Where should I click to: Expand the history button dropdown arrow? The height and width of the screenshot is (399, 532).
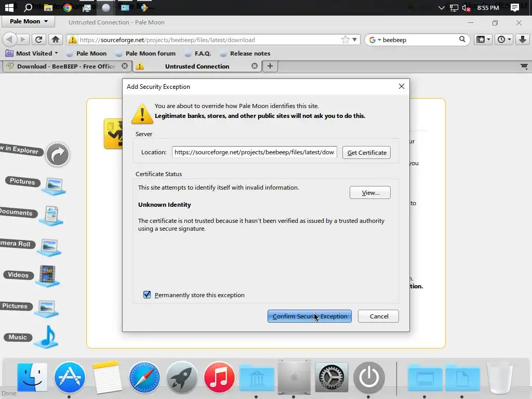click(509, 39)
